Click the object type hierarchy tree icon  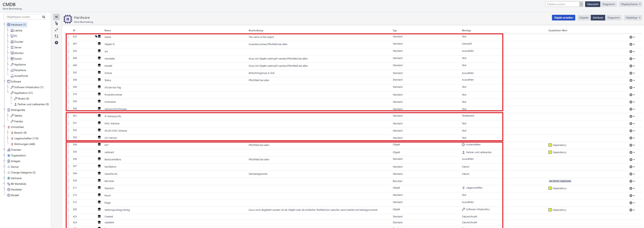56,24
